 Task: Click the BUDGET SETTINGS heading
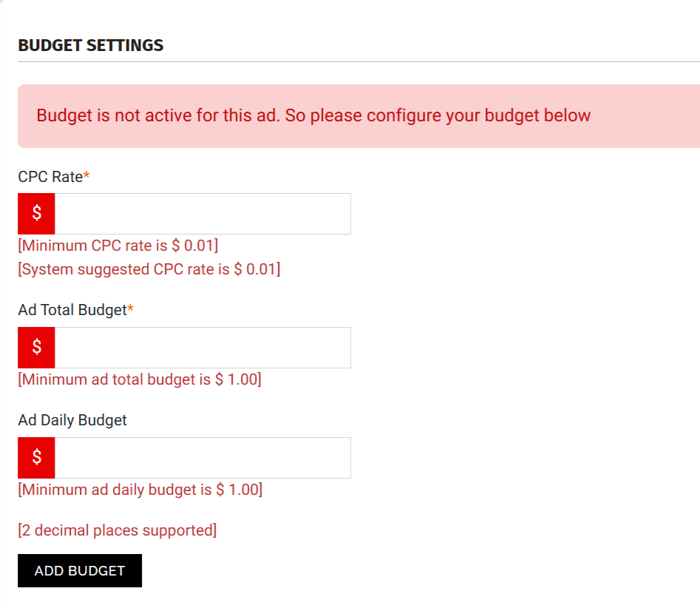point(91,45)
